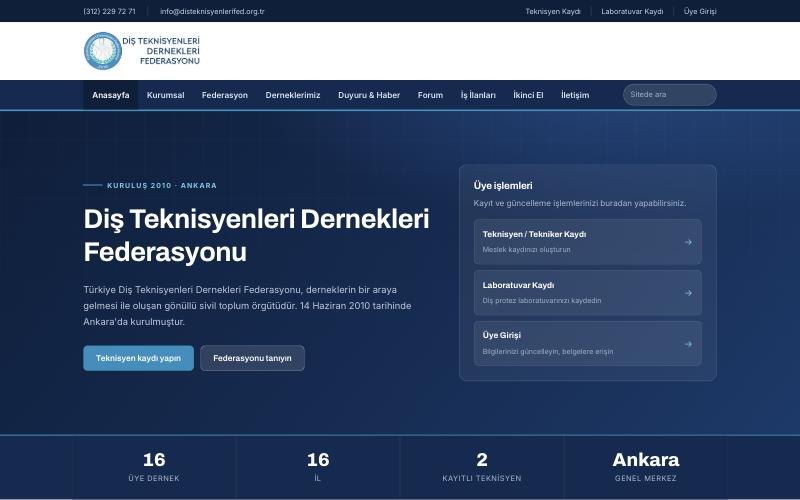The width and height of the screenshot is (800, 500).
Task: Click the KAYITLI TEKNİSYEN statistic
Action: (482, 467)
